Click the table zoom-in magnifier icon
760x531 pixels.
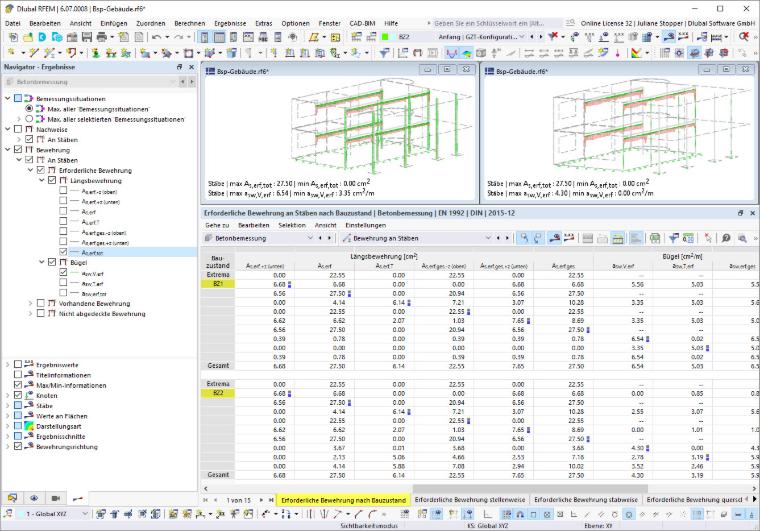(742, 238)
